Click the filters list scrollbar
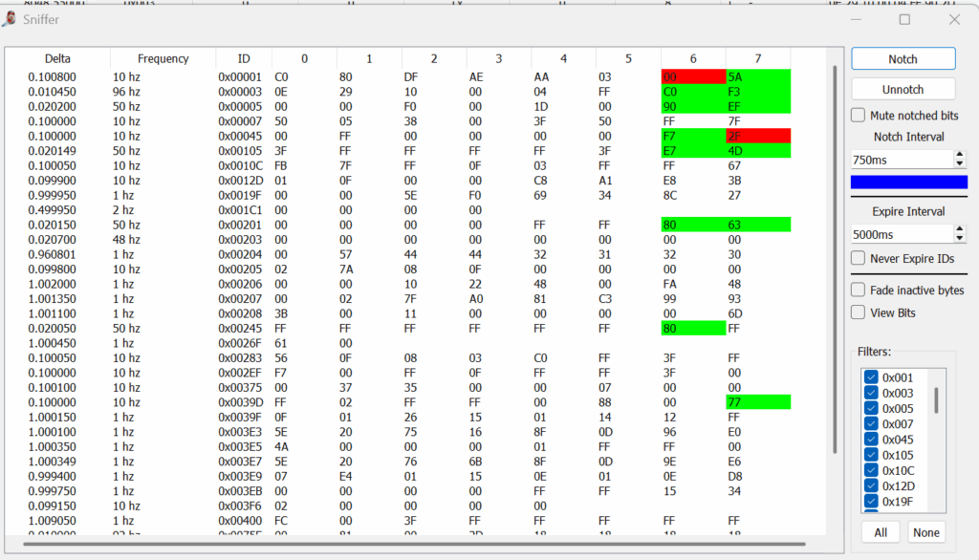Screen dimensions: 979x560 [936, 401]
